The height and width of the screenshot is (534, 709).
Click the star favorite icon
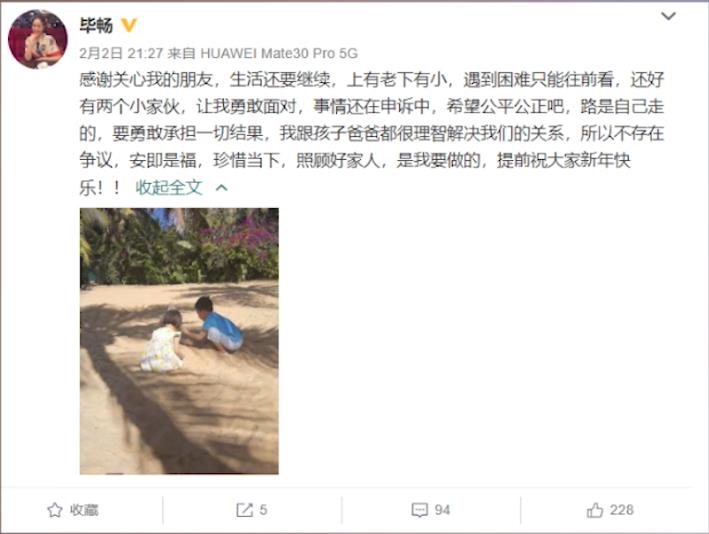tap(55, 510)
